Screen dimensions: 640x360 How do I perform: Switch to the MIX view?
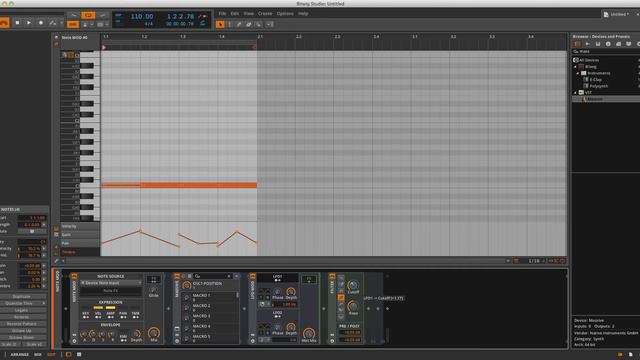click(x=38, y=355)
